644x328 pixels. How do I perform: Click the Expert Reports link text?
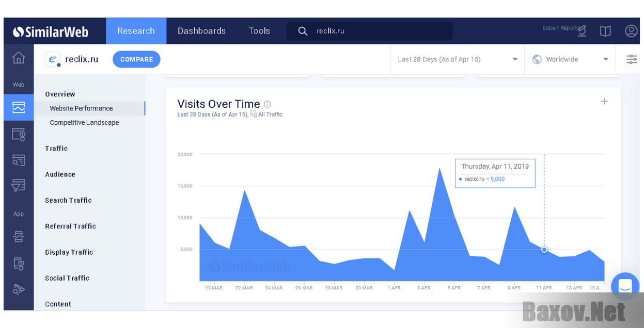click(x=561, y=28)
